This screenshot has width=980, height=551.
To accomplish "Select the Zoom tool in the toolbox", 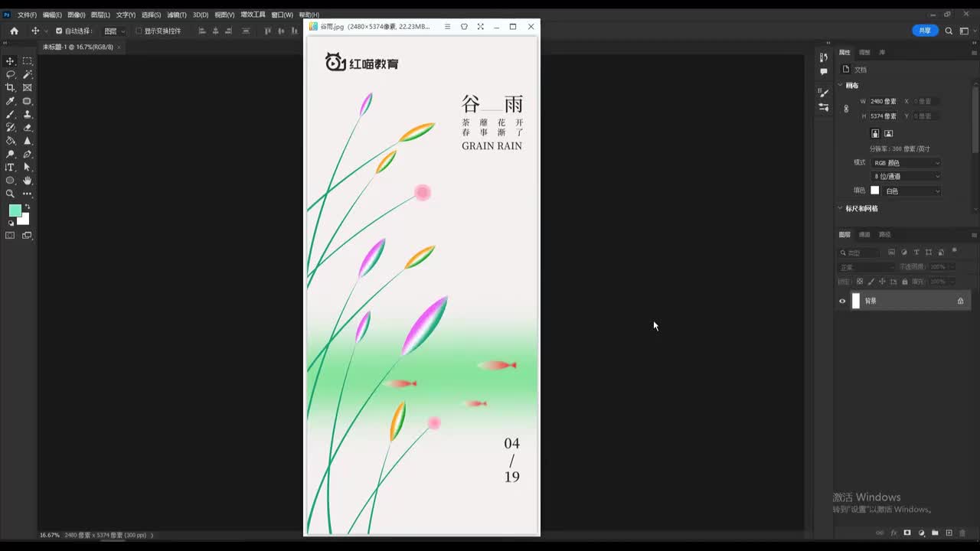I will click(10, 194).
